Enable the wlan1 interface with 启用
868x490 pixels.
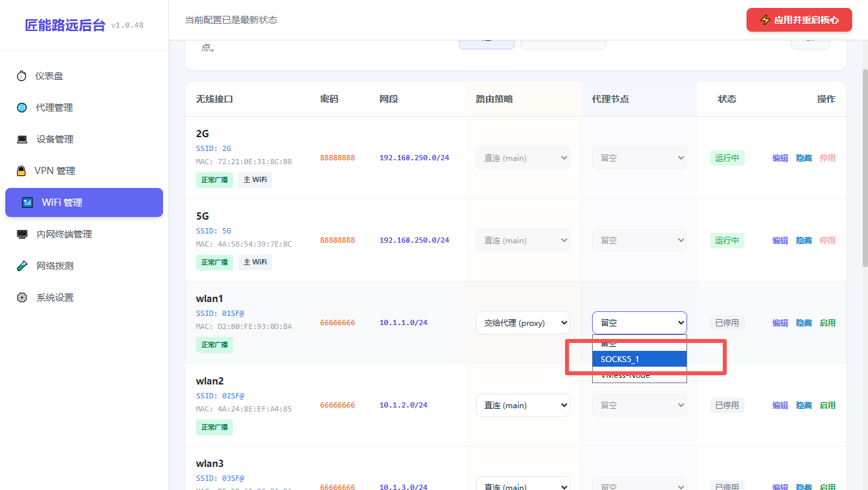[827, 323]
